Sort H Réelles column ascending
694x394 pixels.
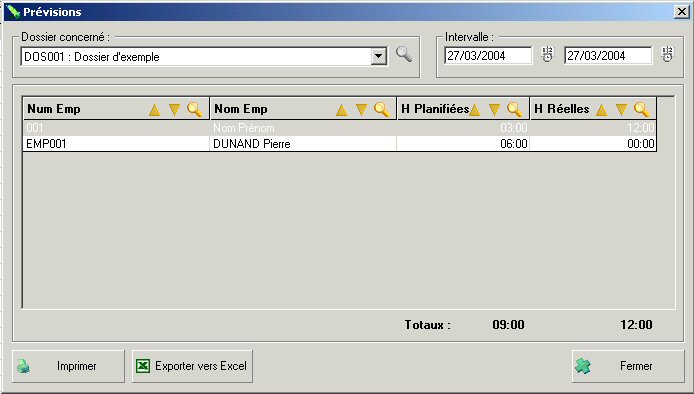[601, 110]
